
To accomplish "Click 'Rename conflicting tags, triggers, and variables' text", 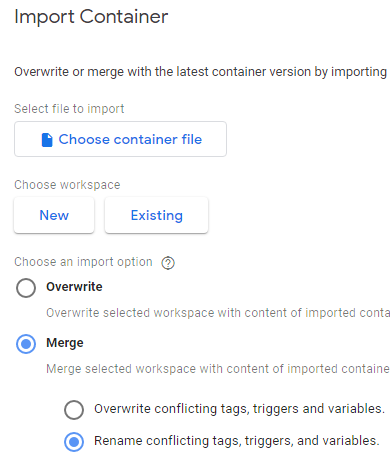I will (x=237, y=441).
